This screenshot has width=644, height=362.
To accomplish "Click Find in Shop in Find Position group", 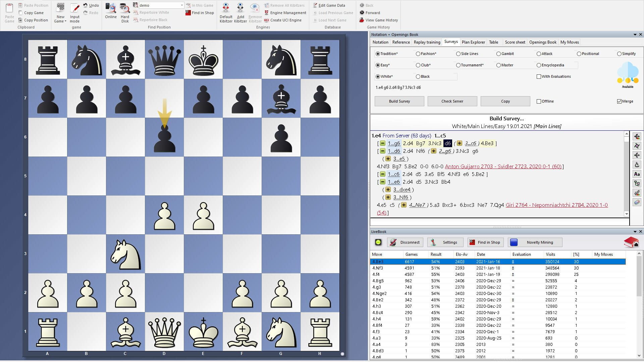I will coord(200,13).
